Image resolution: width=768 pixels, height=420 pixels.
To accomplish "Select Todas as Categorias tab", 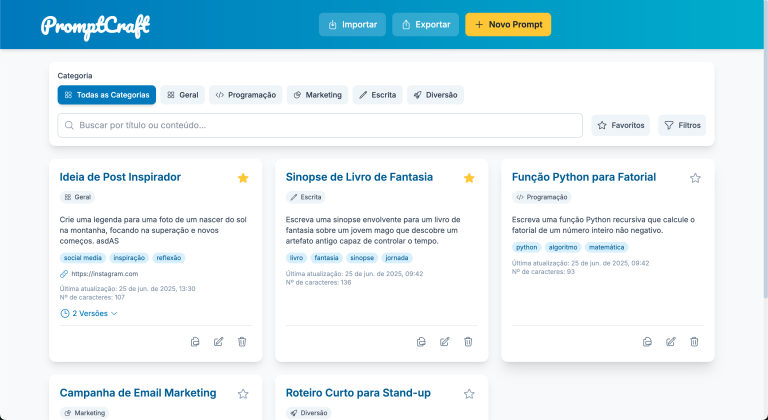I will click(x=107, y=95).
